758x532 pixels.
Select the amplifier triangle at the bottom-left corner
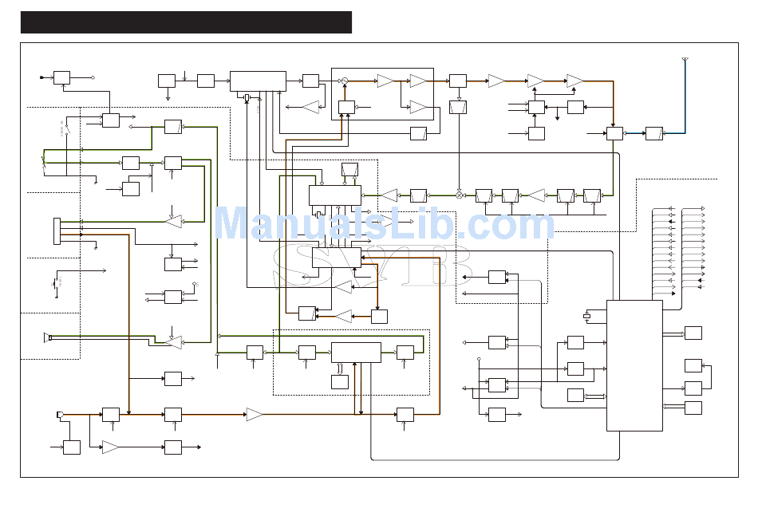(x=111, y=447)
